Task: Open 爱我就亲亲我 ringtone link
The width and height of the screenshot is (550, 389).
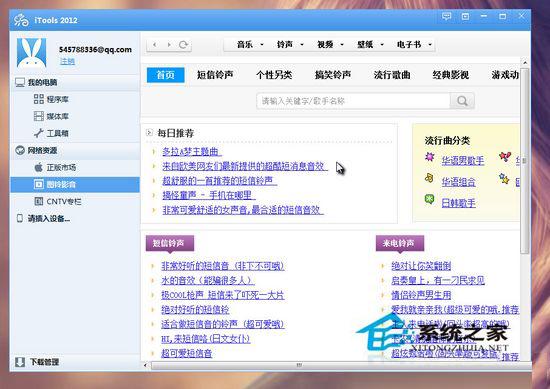Action: [x=455, y=310]
